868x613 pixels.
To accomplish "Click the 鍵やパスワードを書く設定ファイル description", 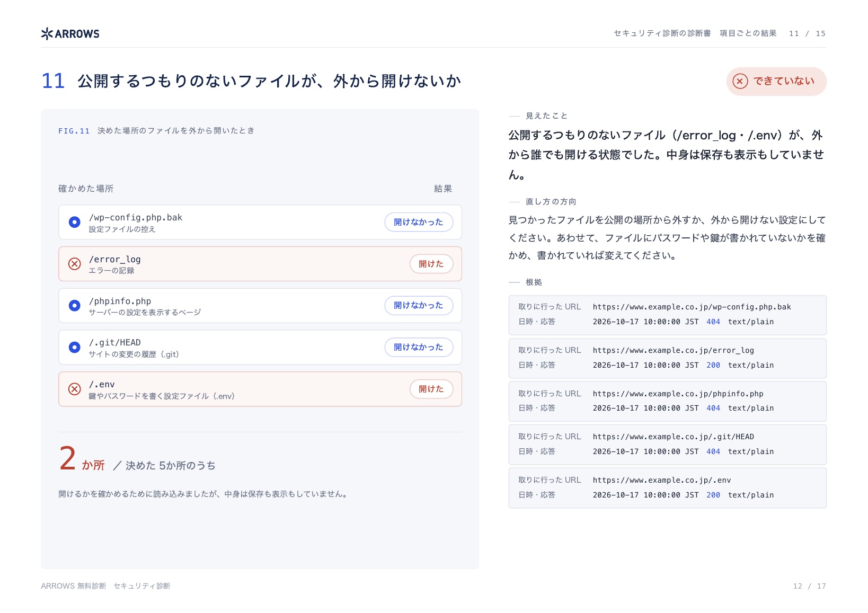I will click(x=162, y=396).
